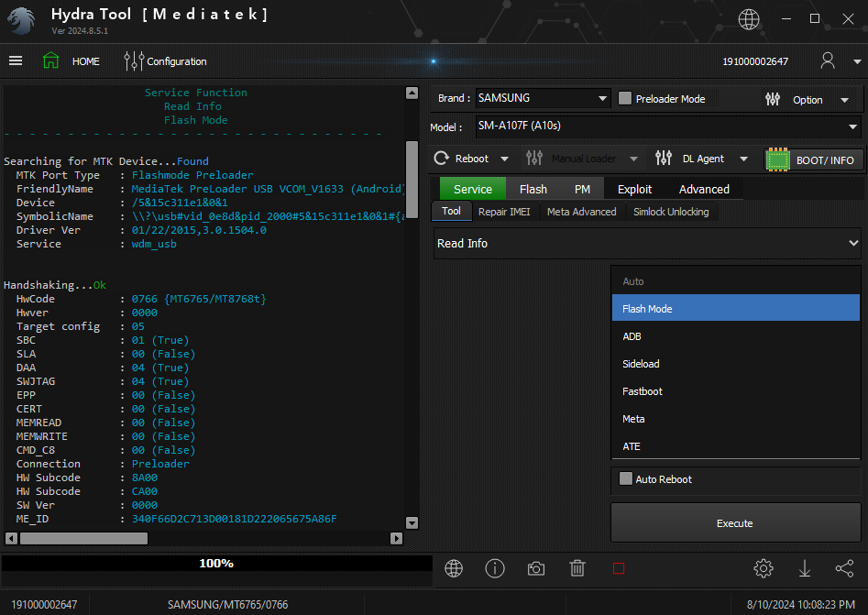
Task: Click the Configuration label
Action: click(177, 61)
